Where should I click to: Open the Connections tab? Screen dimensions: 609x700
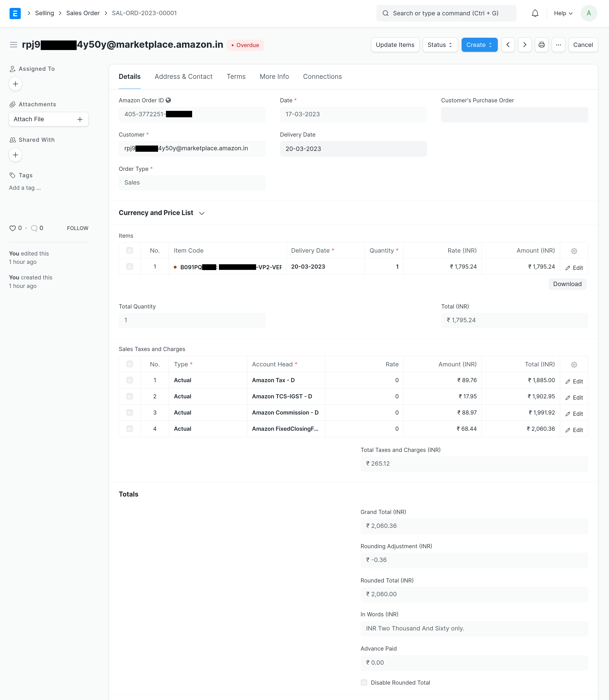point(322,76)
